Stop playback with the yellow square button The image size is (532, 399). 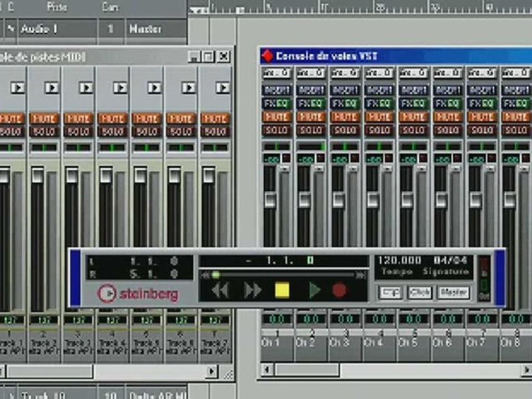[x=282, y=290]
